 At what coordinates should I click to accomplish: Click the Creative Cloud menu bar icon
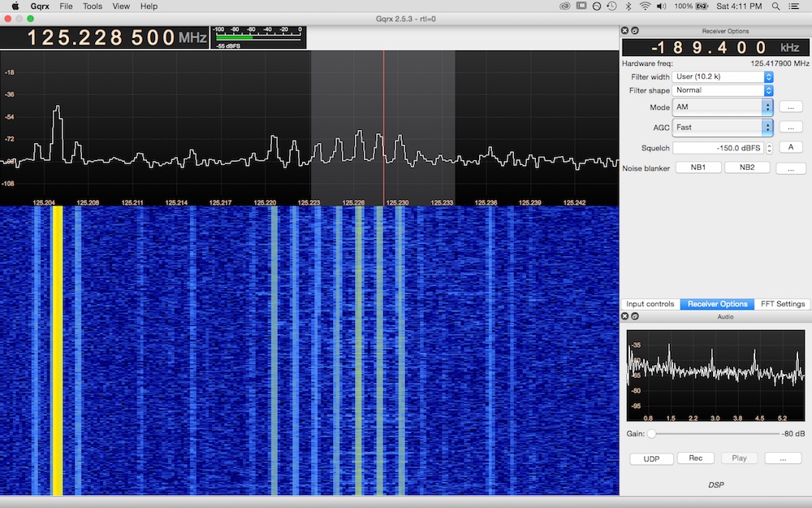point(565,7)
